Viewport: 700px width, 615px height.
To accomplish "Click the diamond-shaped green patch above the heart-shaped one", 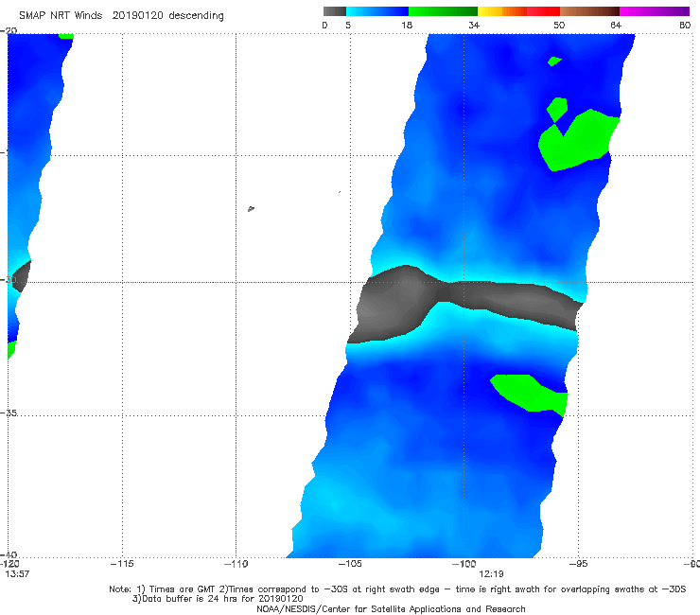I will pyautogui.click(x=557, y=110).
